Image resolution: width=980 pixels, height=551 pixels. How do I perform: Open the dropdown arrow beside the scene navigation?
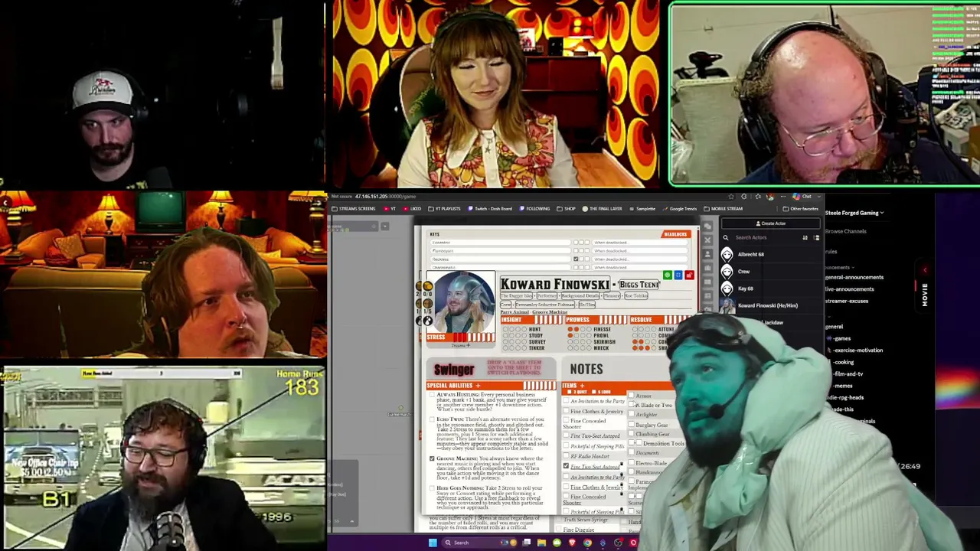pos(385,227)
